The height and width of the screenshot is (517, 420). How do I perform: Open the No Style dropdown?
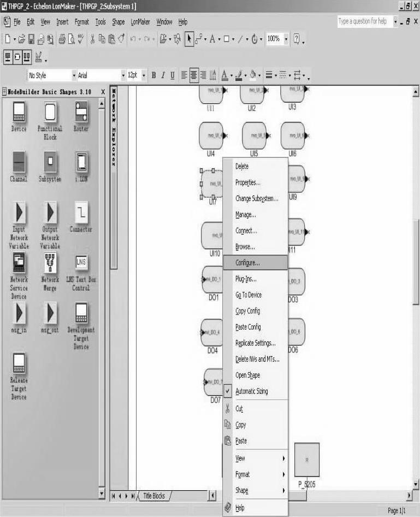pos(74,75)
